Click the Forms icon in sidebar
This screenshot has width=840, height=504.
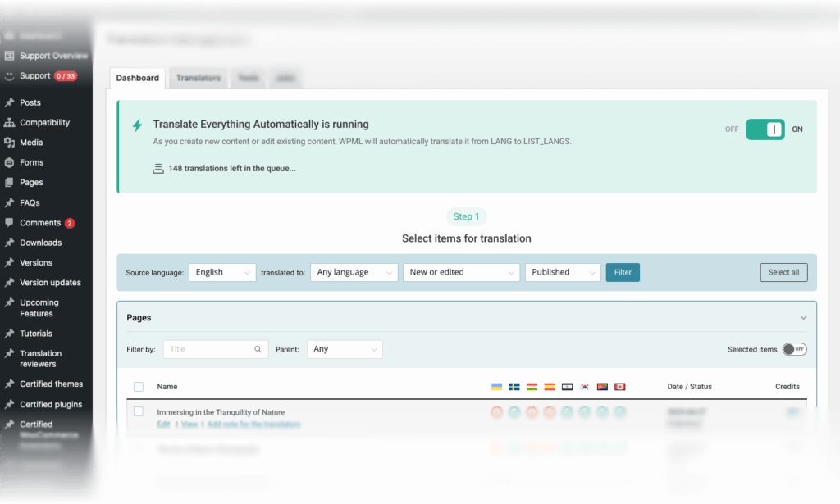[9, 162]
